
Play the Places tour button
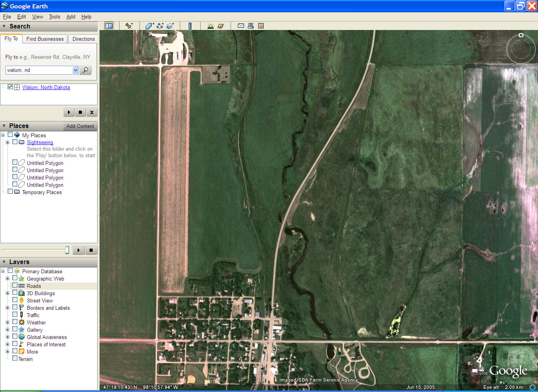(x=78, y=250)
